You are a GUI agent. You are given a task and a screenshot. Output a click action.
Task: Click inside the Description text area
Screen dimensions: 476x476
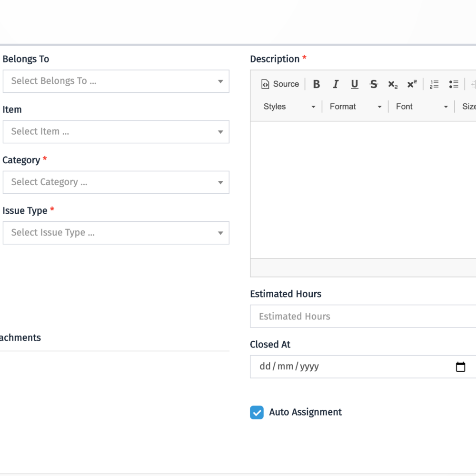tap(362, 190)
